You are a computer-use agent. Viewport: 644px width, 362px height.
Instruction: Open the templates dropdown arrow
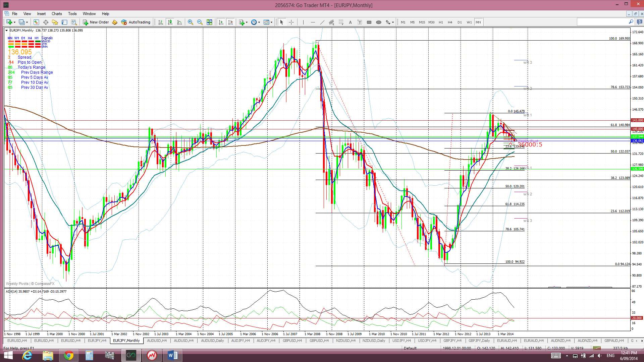pos(271,22)
